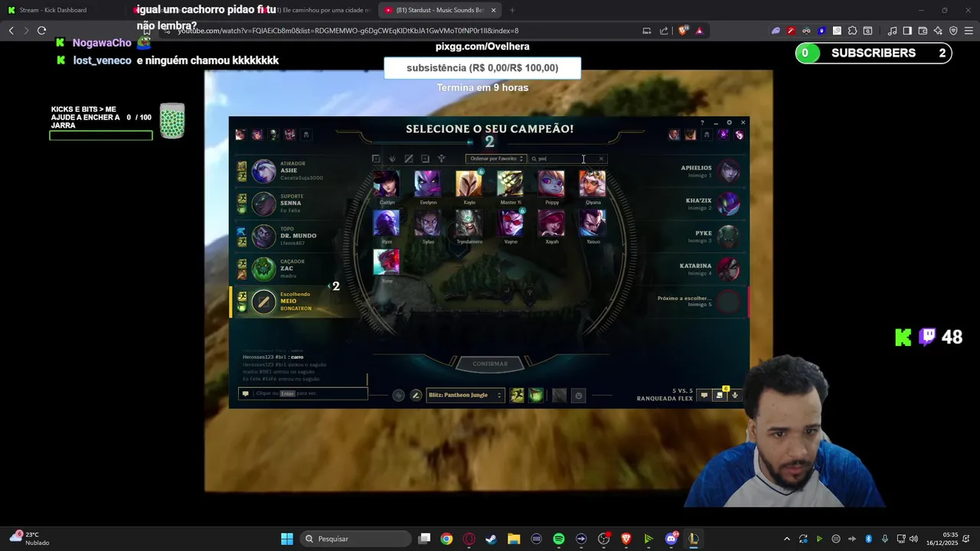This screenshot has width=980, height=551.
Task: Change the first summoner spell
Action: 518,395
